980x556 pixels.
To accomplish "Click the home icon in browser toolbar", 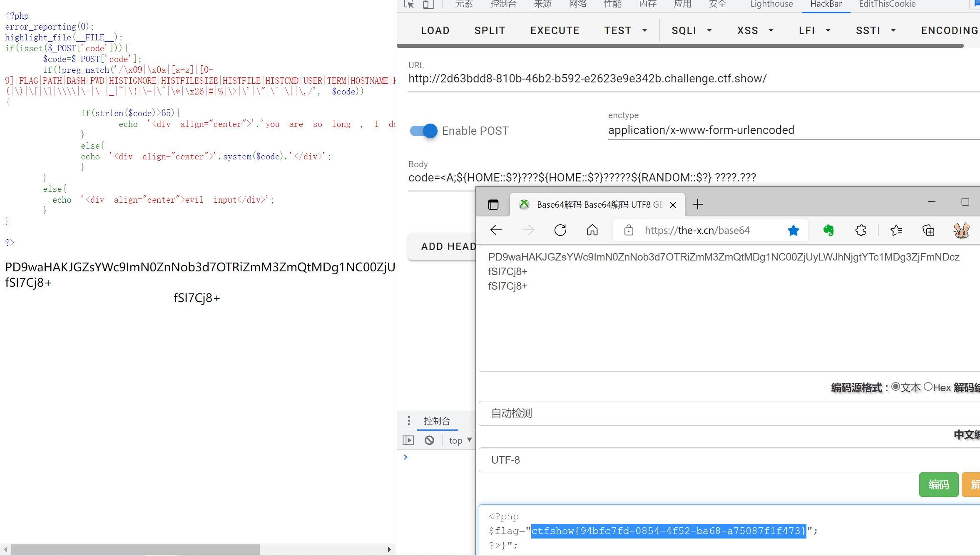I will (x=592, y=230).
